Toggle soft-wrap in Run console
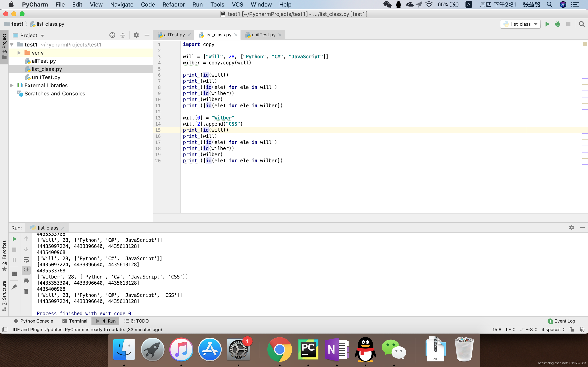The image size is (588, 367). [26, 260]
